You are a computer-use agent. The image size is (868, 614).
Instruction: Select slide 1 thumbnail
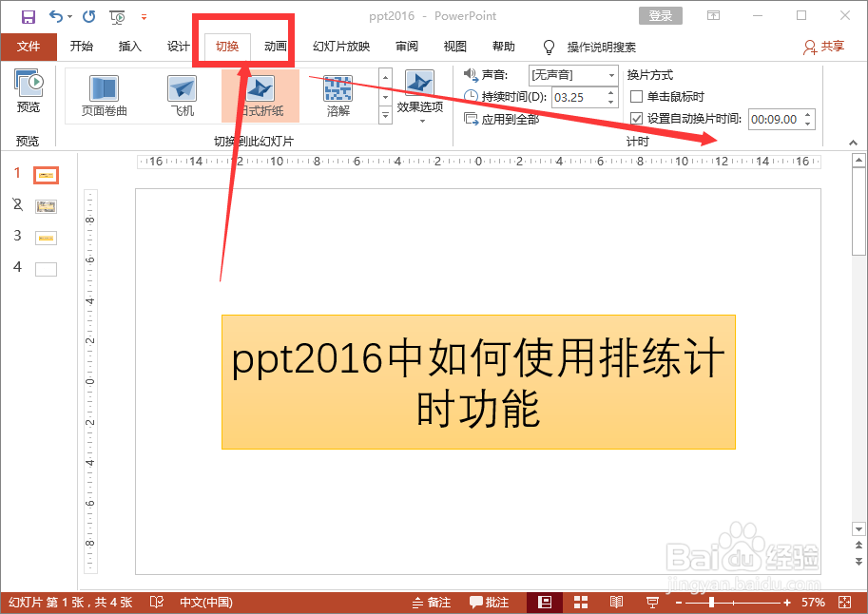(46, 176)
